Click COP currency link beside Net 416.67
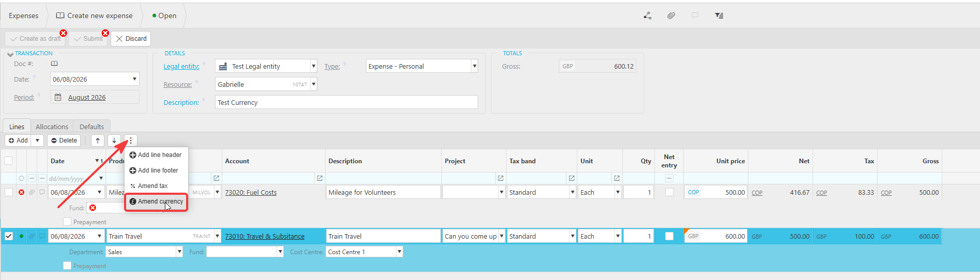This screenshot has width=980, height=280. click(757, 193)
